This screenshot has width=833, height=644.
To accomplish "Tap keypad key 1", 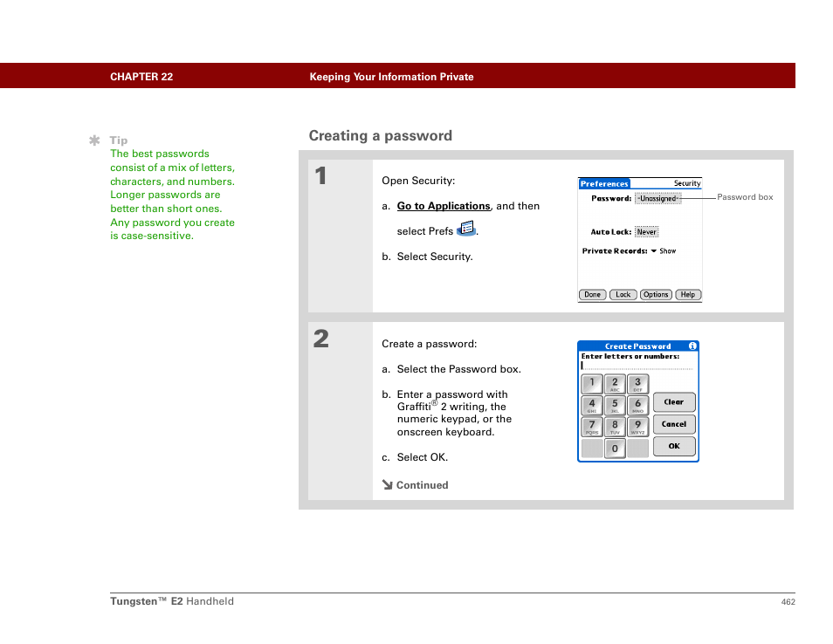I will tap(592, 384).
